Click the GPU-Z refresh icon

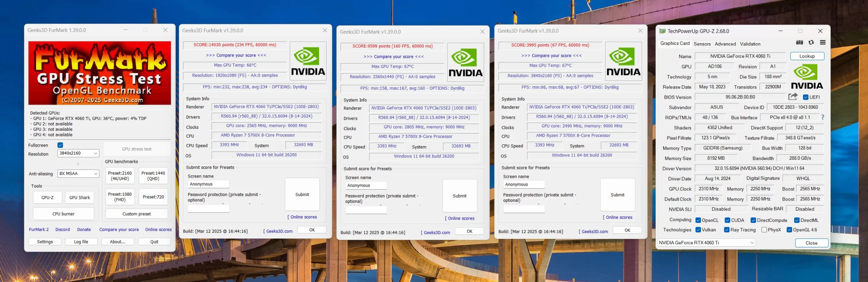[x=811, y=42]
